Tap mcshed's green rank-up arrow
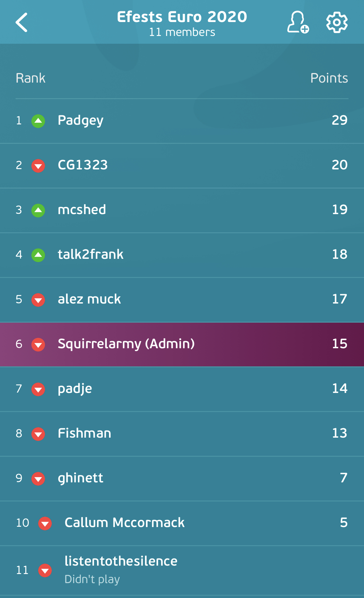 pos(38,210)
